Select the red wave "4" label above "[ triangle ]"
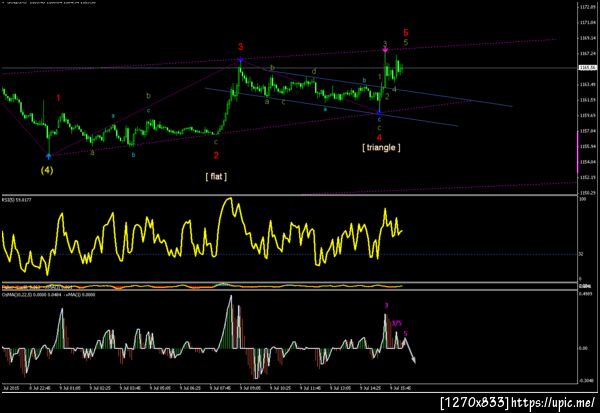600x413 pixels. (x=379, y=138)
